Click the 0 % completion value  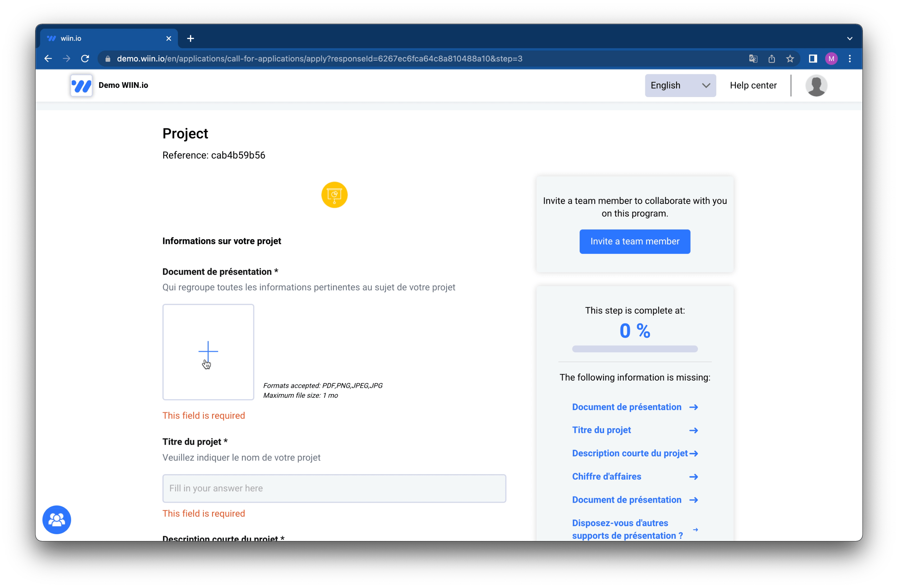click(634, 330)
